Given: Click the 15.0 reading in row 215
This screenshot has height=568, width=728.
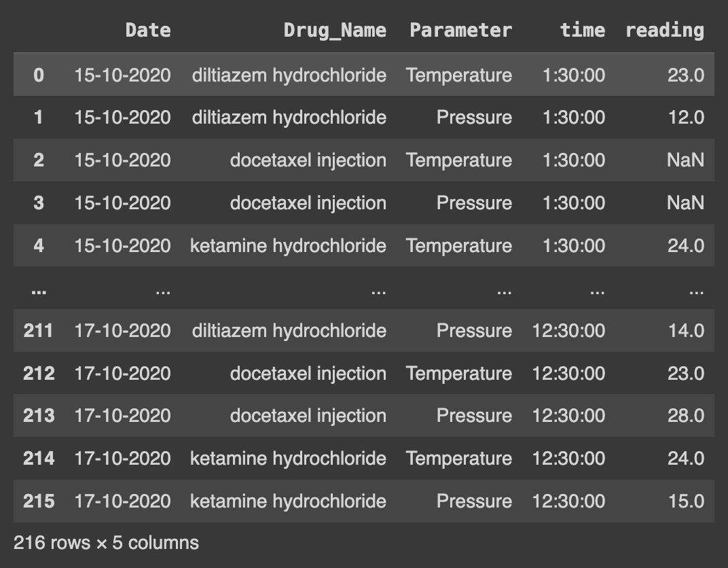Looking at the screenshot, I should tap(685, 501).
